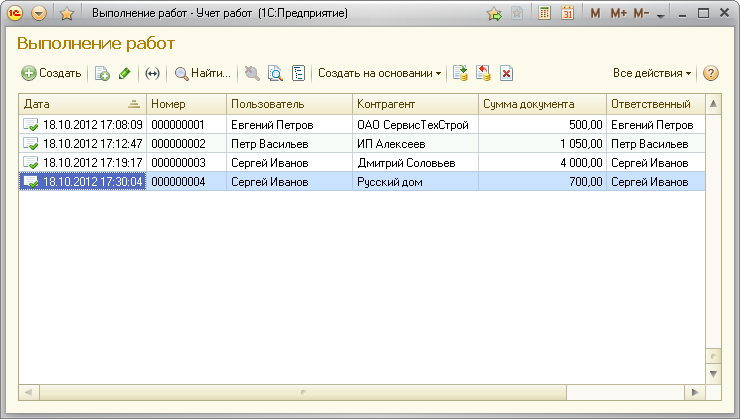Screen dimensions: 740x419
Task: Click posted document icon in row 000000004
Action: 31,182
